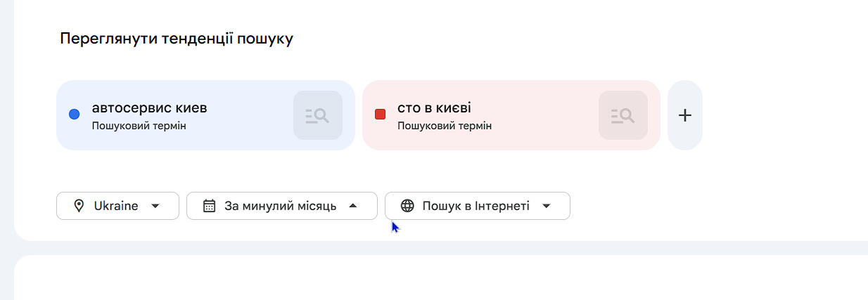This screenshot has height=300, width=868.
Task: Collapse the За минулий місяць dropdown arrow
Action: click(x=353, y=206)
